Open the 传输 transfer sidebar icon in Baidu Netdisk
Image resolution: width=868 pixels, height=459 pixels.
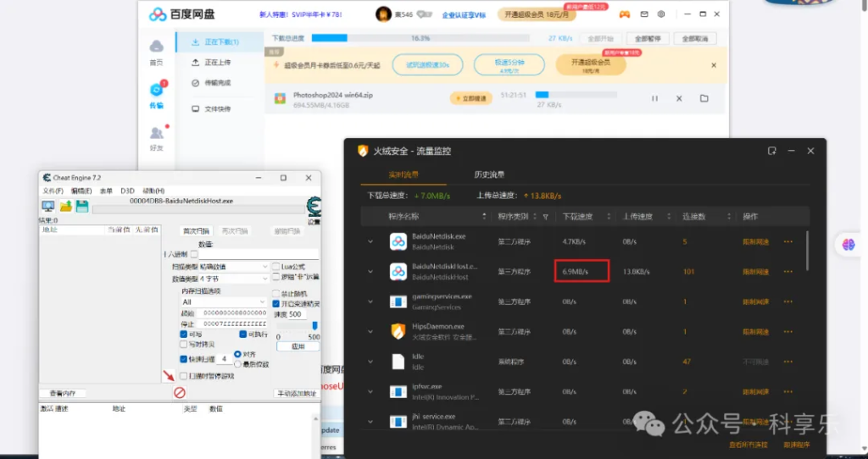tap(157, 90)
